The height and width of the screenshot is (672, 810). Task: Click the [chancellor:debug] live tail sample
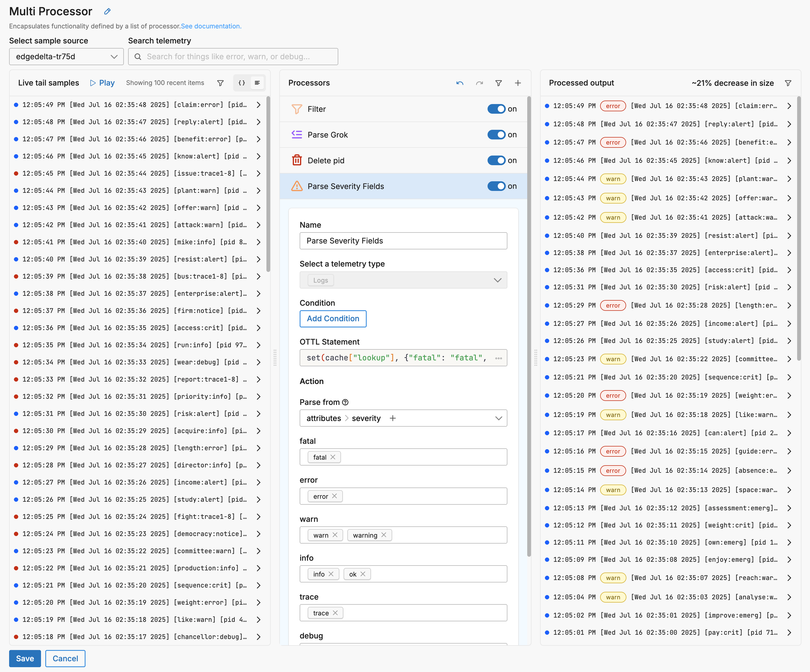point(138,637)
